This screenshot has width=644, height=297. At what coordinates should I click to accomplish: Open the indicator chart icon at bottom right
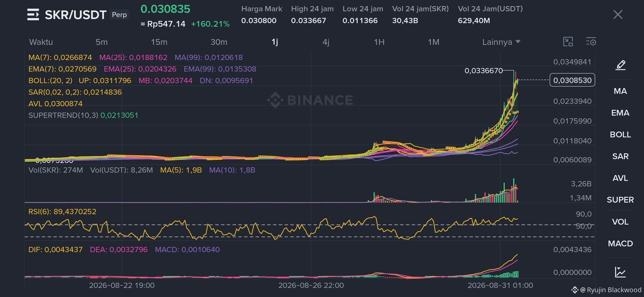click(x=620, y=272)
